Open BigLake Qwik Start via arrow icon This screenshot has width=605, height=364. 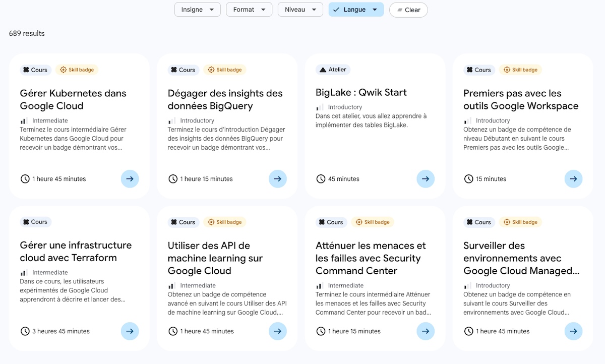coord(426,178)
